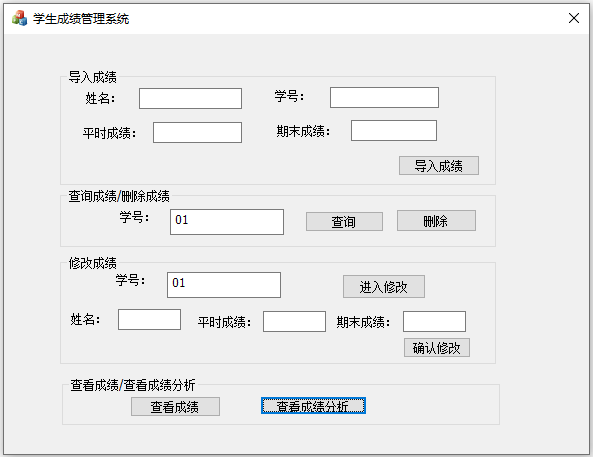Click the 确认修改 button
593x457 pixels.
click(x=437, y=348)
